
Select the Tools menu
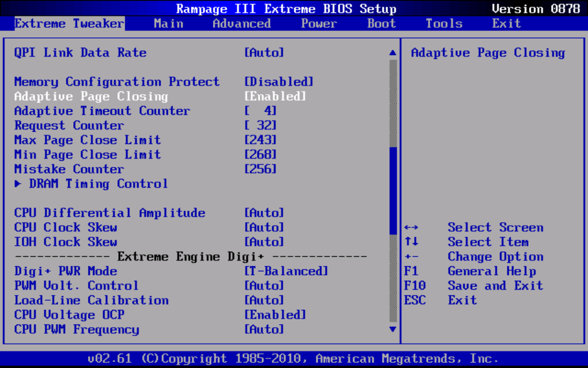click(444, 23)
